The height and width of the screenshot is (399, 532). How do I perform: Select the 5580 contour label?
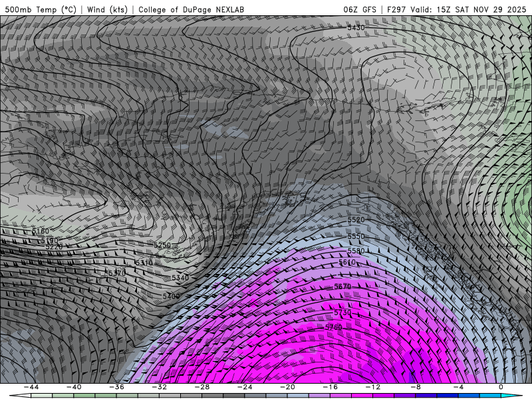tap(356, 251)
